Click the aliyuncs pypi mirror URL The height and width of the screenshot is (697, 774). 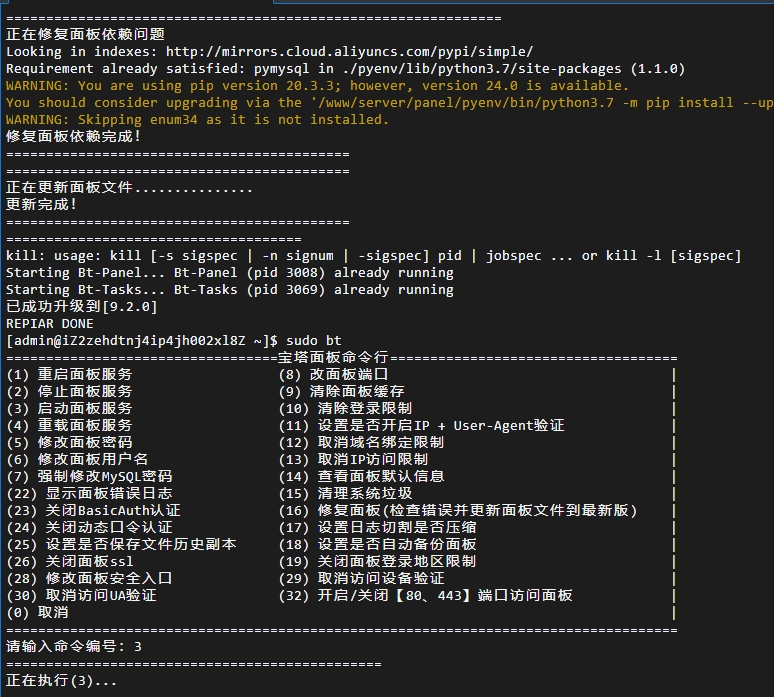[349, 52]
